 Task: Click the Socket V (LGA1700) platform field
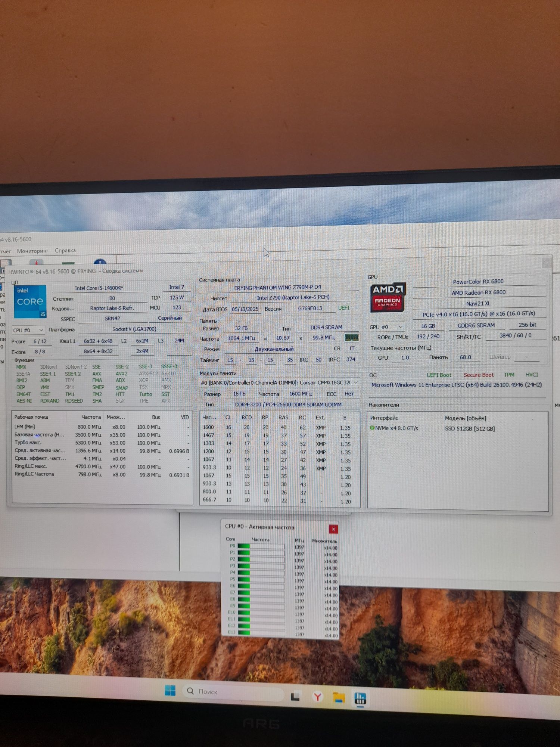[134, 329]
